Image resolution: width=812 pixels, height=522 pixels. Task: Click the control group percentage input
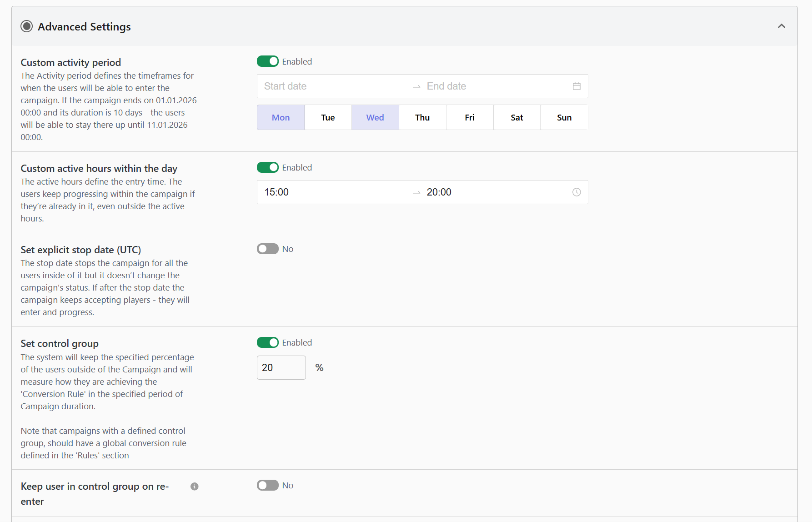point(281,367)
